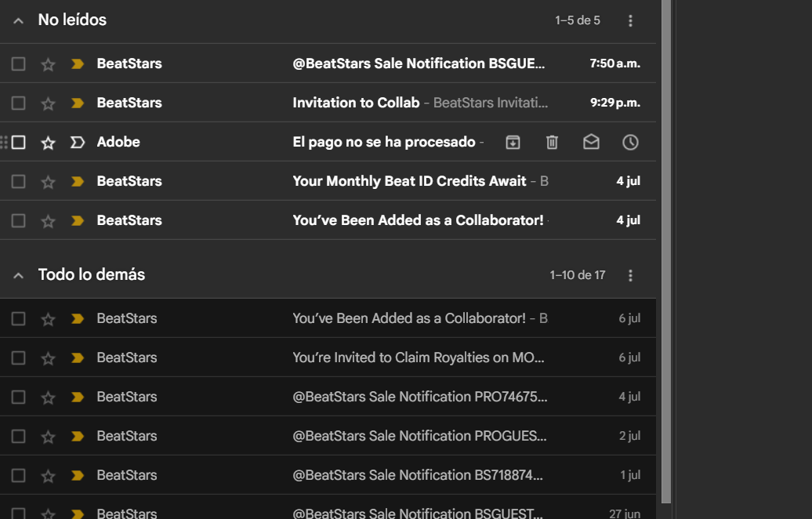Image resolution: width=812 pixels, height=519 pixels.
Task: Star the BS718874 sale notification
Action: pyautogui.click(x=48, y=476)
